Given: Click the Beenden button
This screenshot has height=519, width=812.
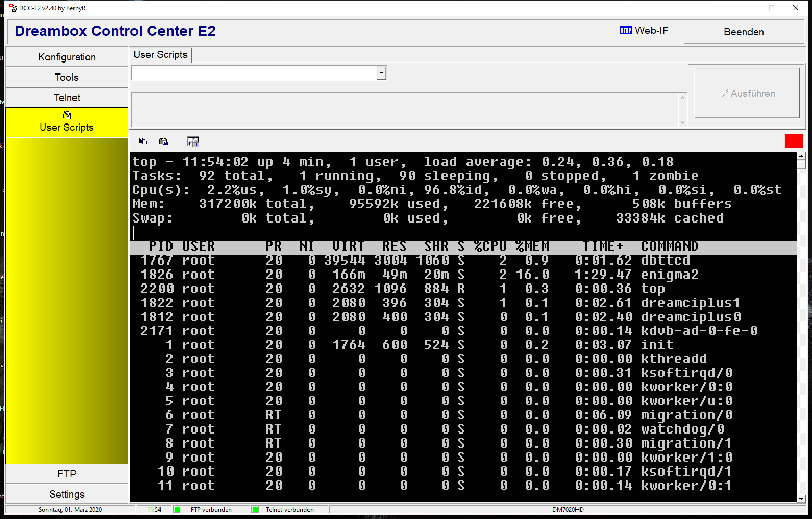Looking at the screenshot, I should point(744,32).
